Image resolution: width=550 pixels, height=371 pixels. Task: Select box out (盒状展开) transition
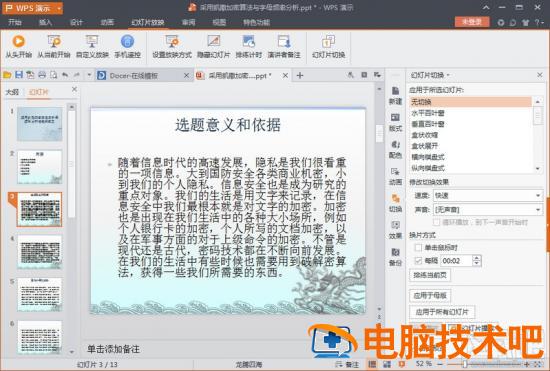pyautogui.click(x=470, y=146)
